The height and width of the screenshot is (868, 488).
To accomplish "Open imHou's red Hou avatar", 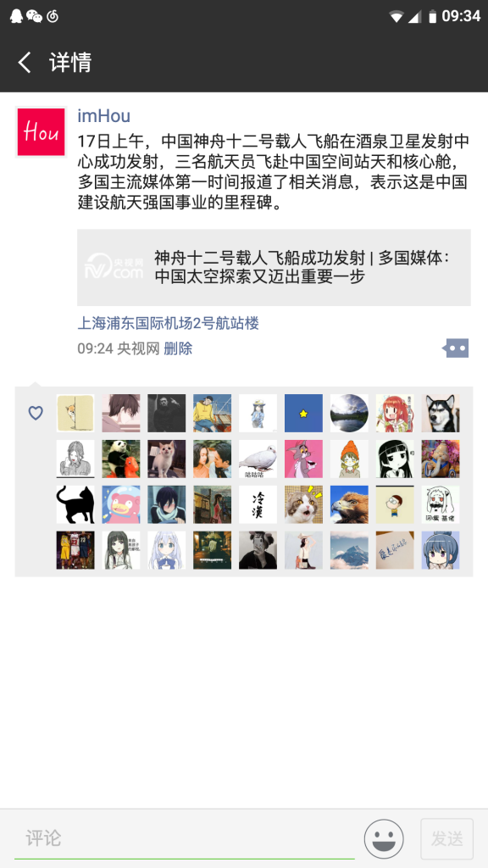I will point(41,131).
